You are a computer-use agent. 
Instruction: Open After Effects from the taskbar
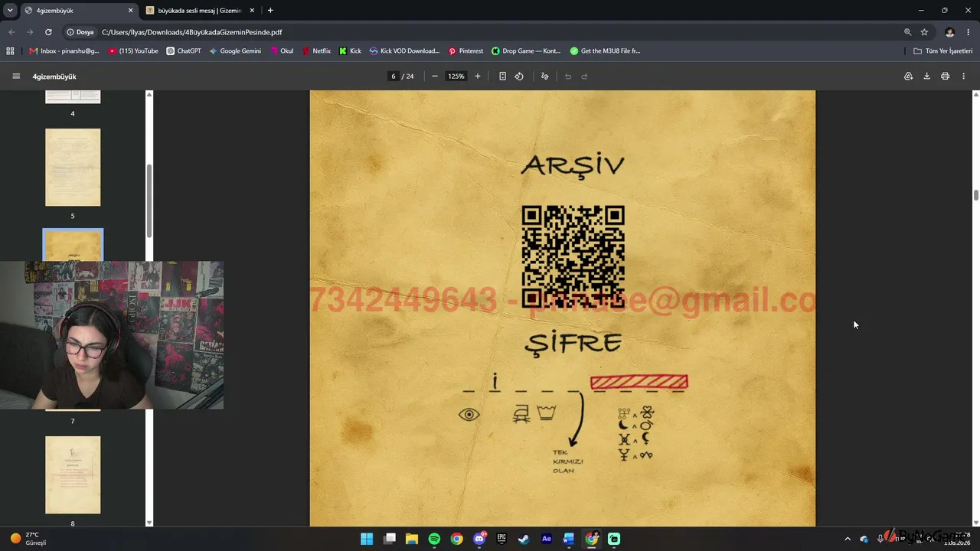547,539
